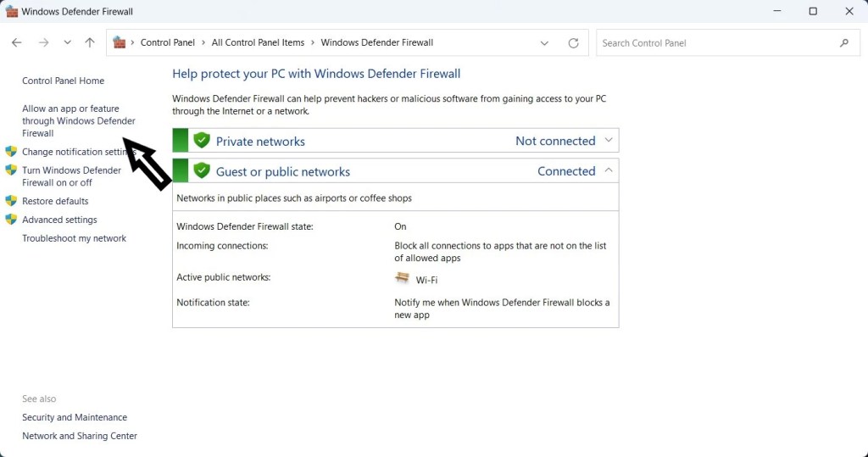The height and width of the screenshot is (457, 868).
Task: Click the search magnifier icon
Action: [x=844, y=42]
